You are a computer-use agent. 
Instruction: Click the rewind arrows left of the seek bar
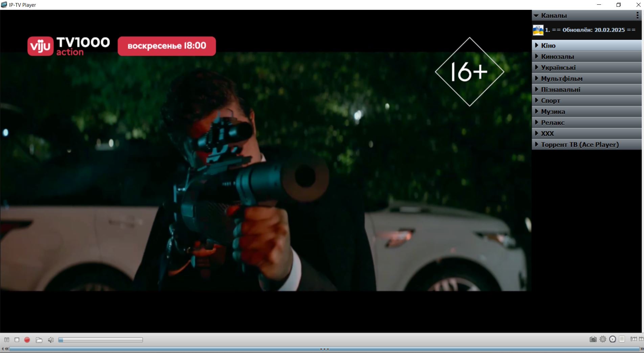pyautogui.click(x=5, y=349)
